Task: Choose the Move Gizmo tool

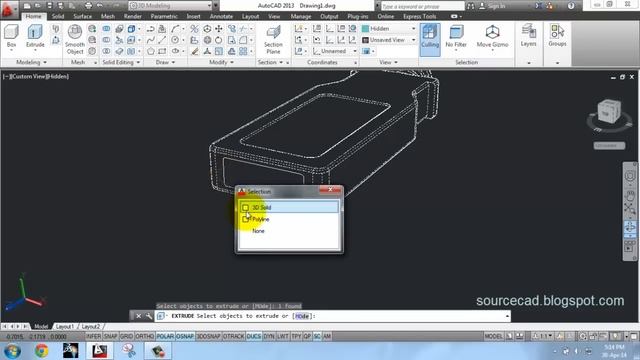Action: (x=492, y=36)
